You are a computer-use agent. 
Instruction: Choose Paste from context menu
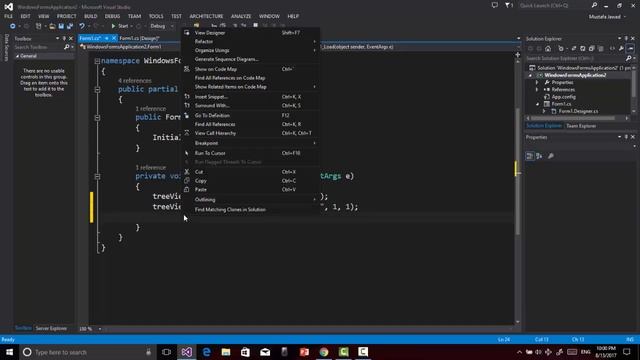click(x=251, y=190)
